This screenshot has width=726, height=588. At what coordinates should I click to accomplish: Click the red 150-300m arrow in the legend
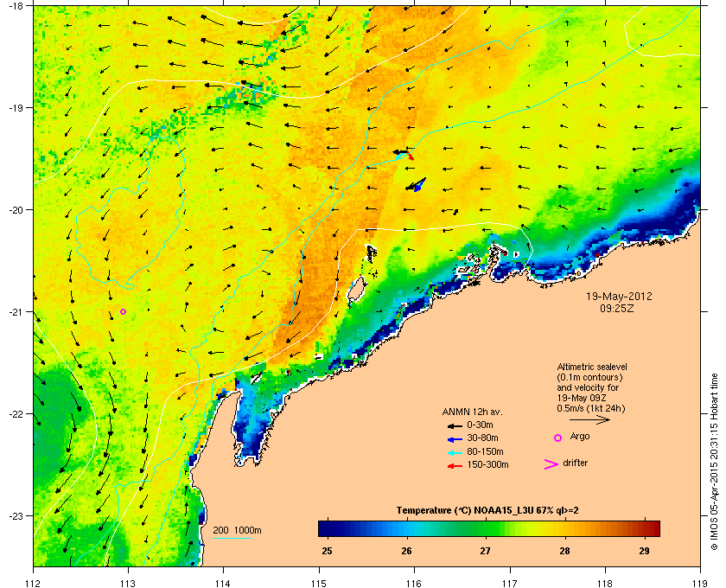(x=455, y=466)
